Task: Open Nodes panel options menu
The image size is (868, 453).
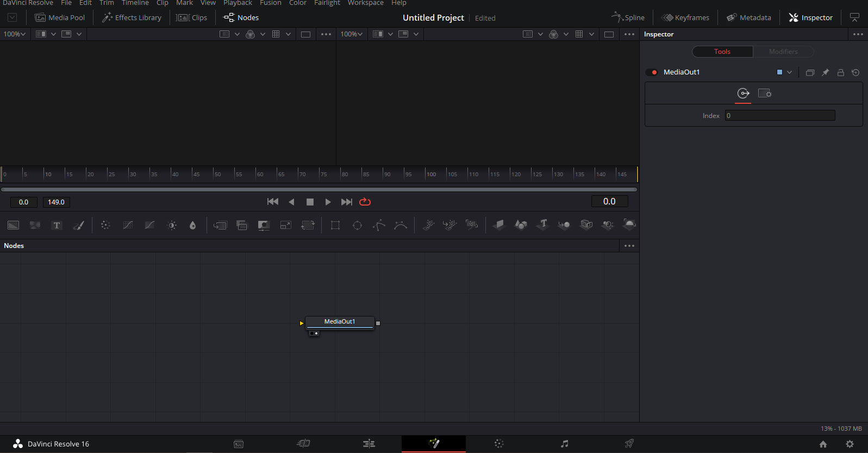Action: (x=629, y=246)
